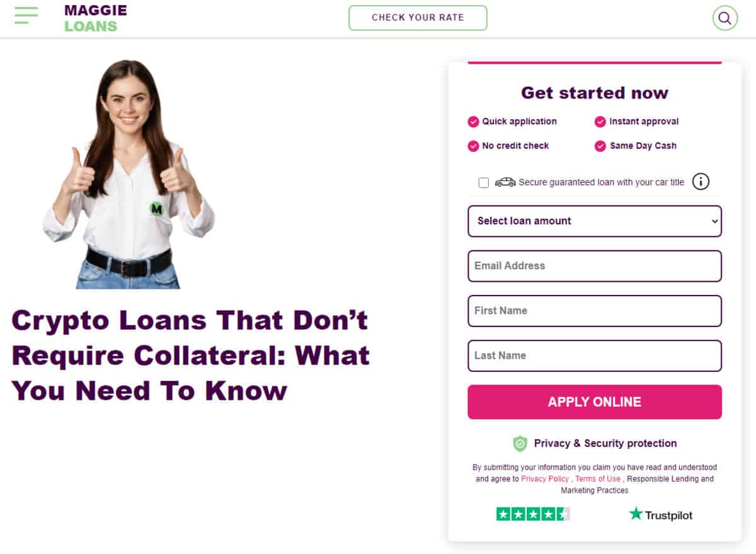Click the Quick application checkmark icon
The height and width of the screenshot is (554, 756).
tap(473, 122)
